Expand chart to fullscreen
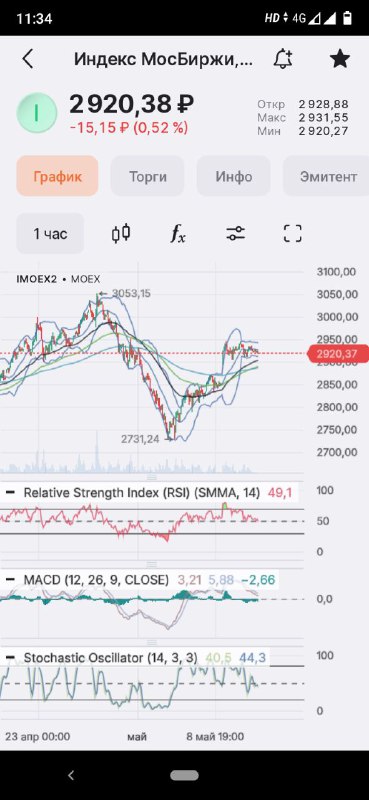 [x=292, y=234]
